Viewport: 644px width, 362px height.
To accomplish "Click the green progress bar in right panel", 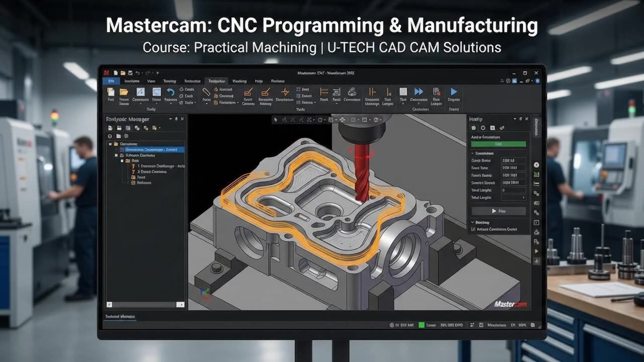I will [x=499, y=144].
